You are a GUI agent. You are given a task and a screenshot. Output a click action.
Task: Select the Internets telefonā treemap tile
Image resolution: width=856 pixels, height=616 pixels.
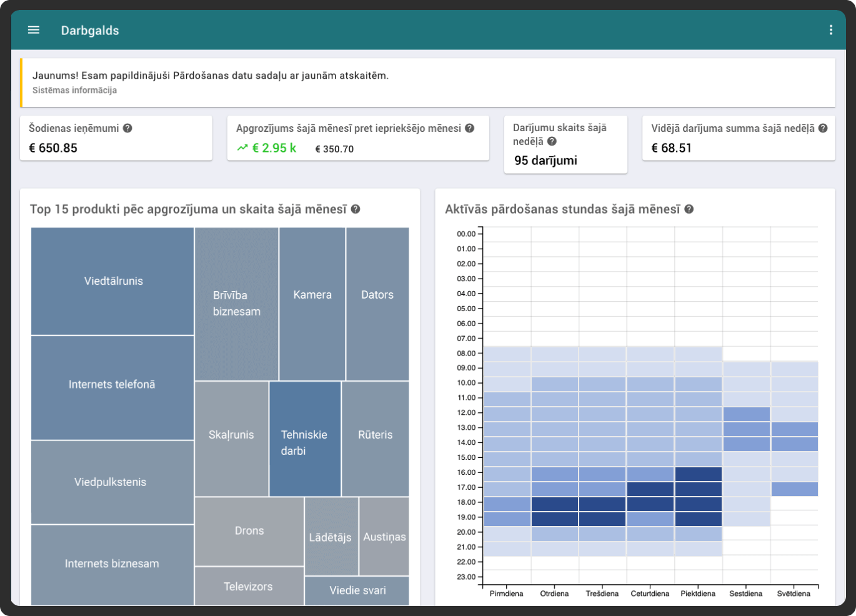112,388
